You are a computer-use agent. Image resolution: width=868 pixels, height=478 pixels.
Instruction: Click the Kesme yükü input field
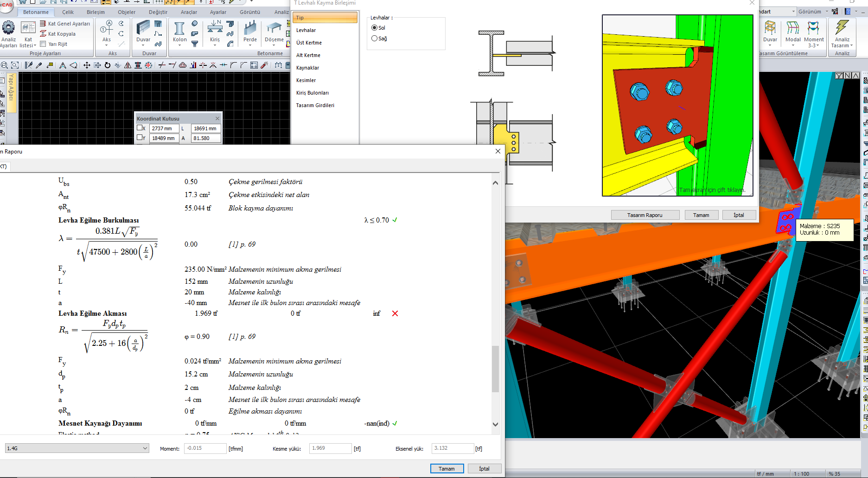tap(331, 448)
